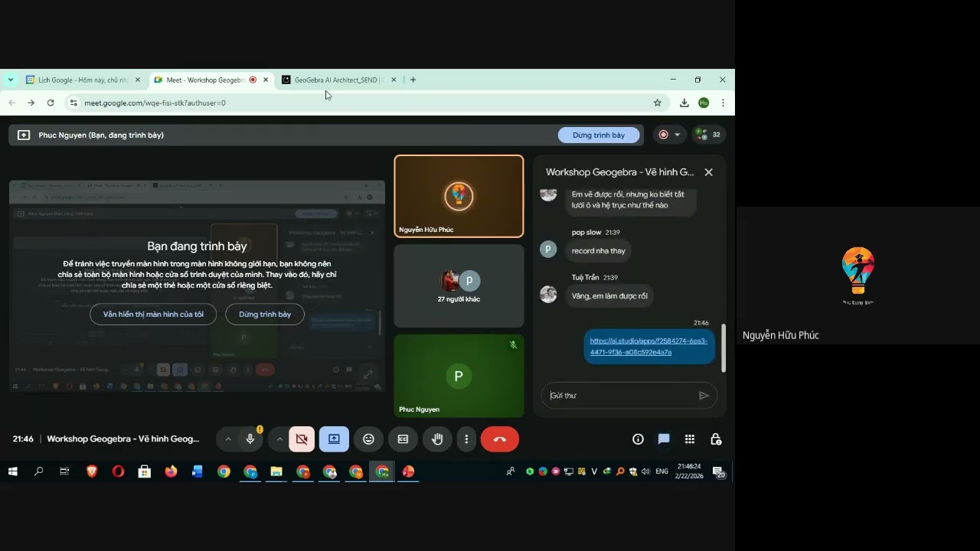Reload the Meet page
This screenshot has height=551, width=980.
pyautogui.click(x=51, y=103)
